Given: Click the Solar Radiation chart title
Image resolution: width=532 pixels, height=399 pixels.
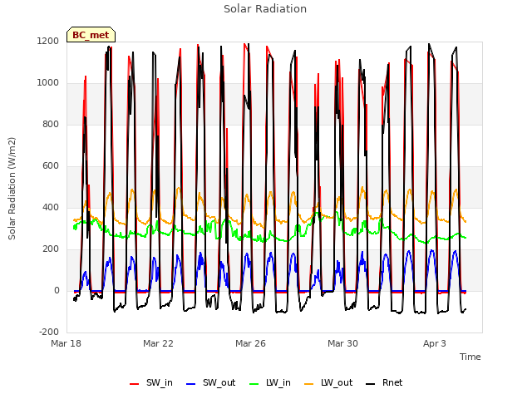Looking at the screenshot, I should click(x=265, y=9).
